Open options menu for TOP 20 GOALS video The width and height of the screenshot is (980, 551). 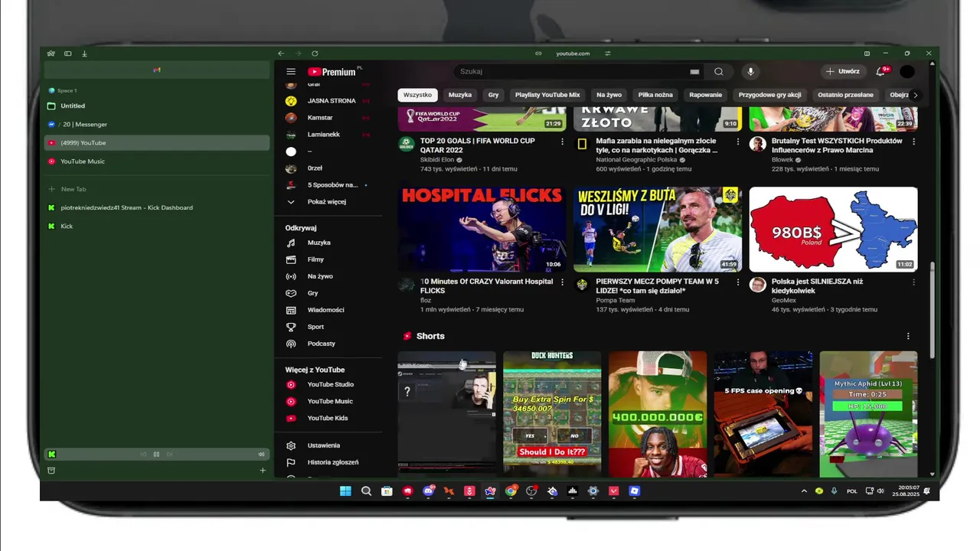click(562, 142)
